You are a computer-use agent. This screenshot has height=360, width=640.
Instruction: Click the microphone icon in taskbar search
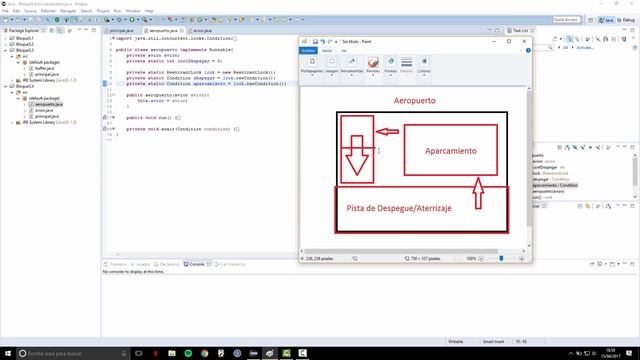pyautogui.click(x=124, y=353)
